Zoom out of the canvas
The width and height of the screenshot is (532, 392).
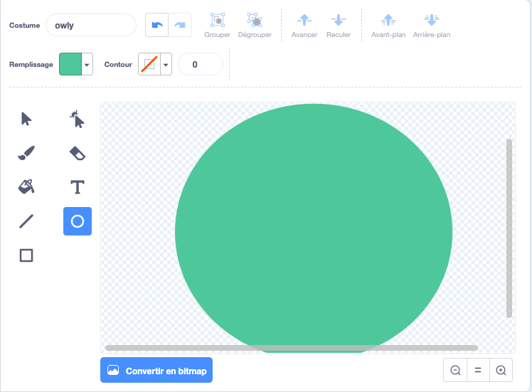click(455, 370)
